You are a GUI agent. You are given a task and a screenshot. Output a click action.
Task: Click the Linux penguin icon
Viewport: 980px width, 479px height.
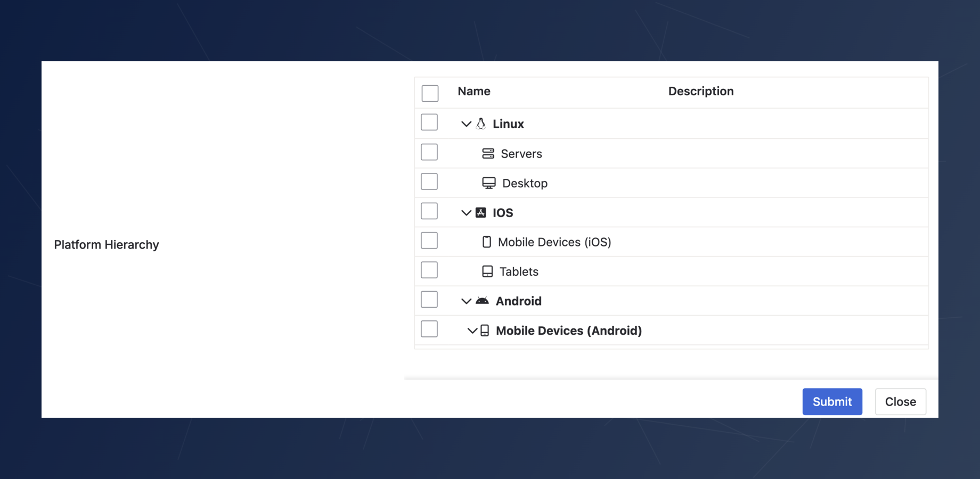coord(481,123)
